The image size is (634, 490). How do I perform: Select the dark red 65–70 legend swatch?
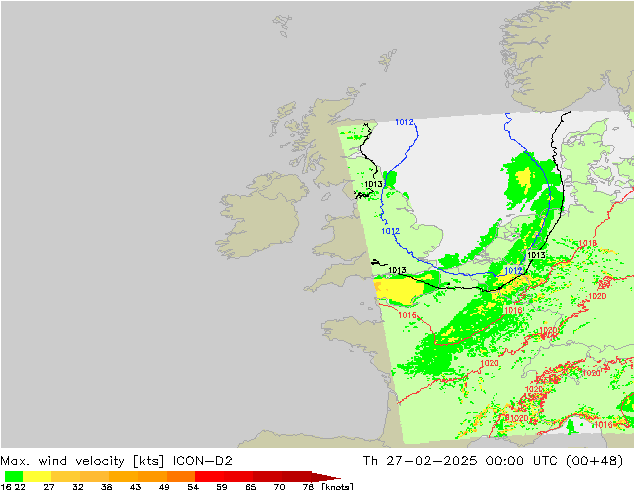(268, 476)
